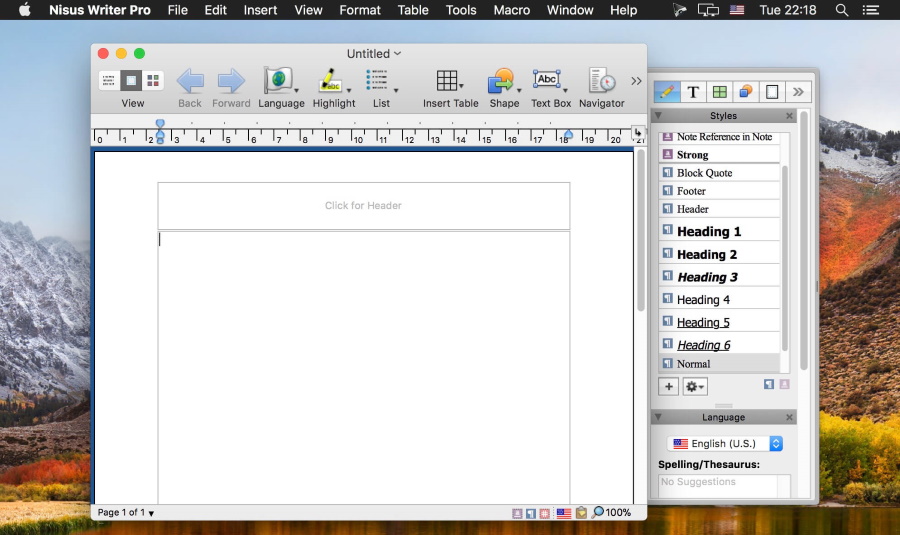Open the Page 1 of 1 popup
Image resolution: width=900 pixels, height=535 pixels.
pos(126,512)
